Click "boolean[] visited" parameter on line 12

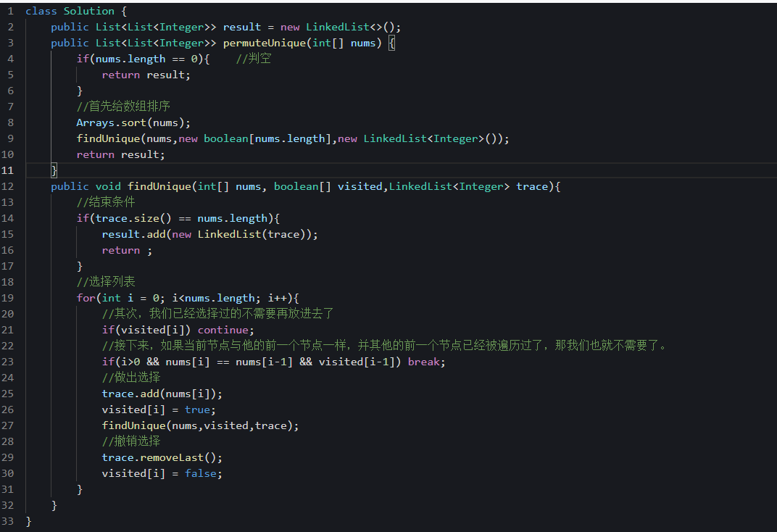pyautogui.click(x=328, y=186)
